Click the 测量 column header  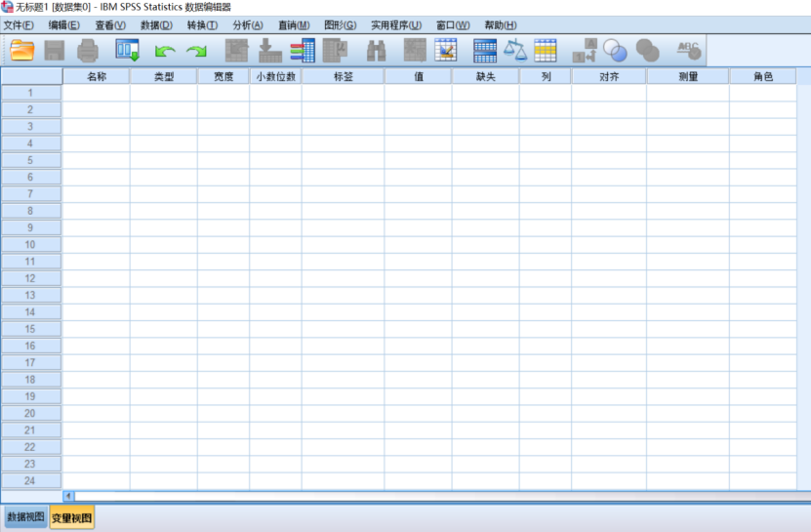tap(688, 76)
